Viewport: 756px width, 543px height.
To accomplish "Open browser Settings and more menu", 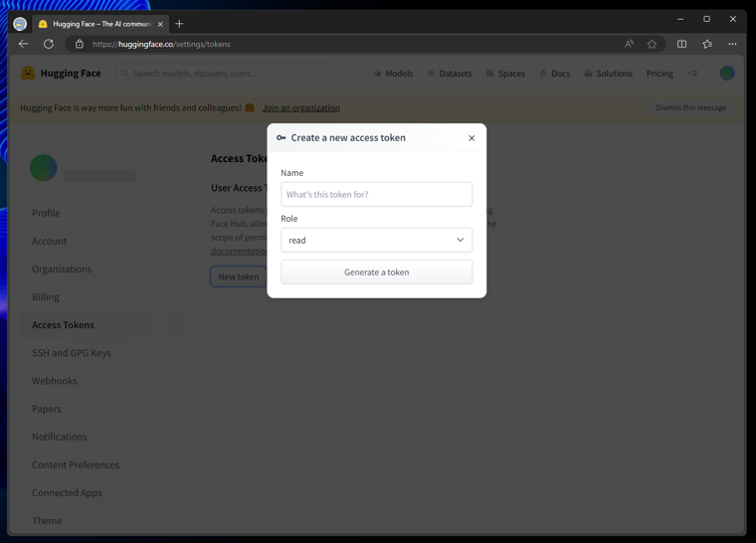I will [x=732, y=44].
